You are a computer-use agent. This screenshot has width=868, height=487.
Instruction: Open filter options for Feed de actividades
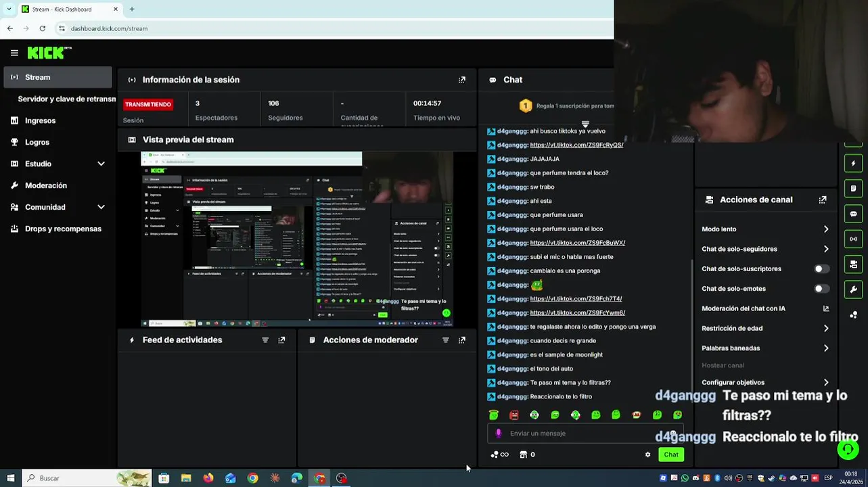click(265, 340)
